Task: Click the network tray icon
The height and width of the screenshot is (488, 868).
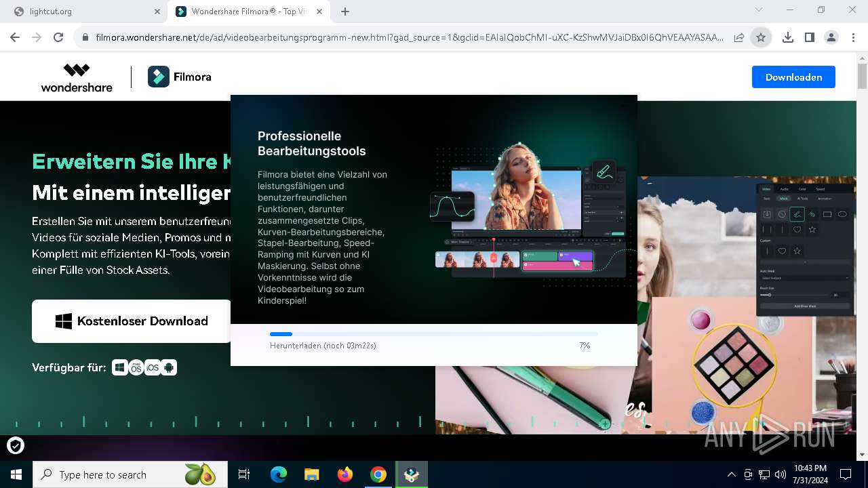Action: click(x=764, y=474)
